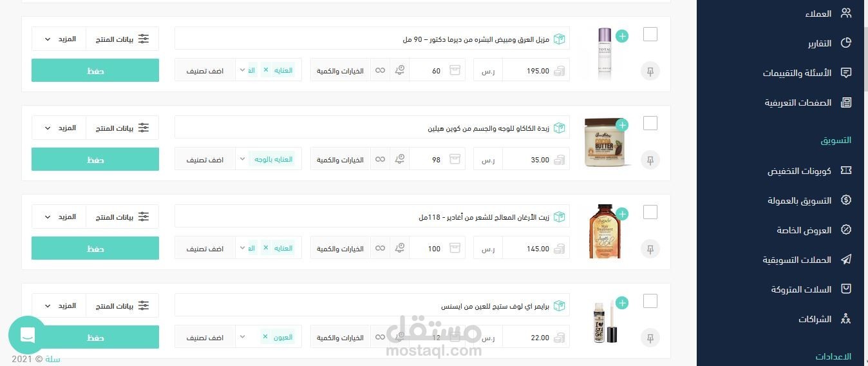This screenshot has height=366, width=868.
Task: Click حفظ button for the cocoa butter product
Action: pyautogui.click(x=95, y=159)
